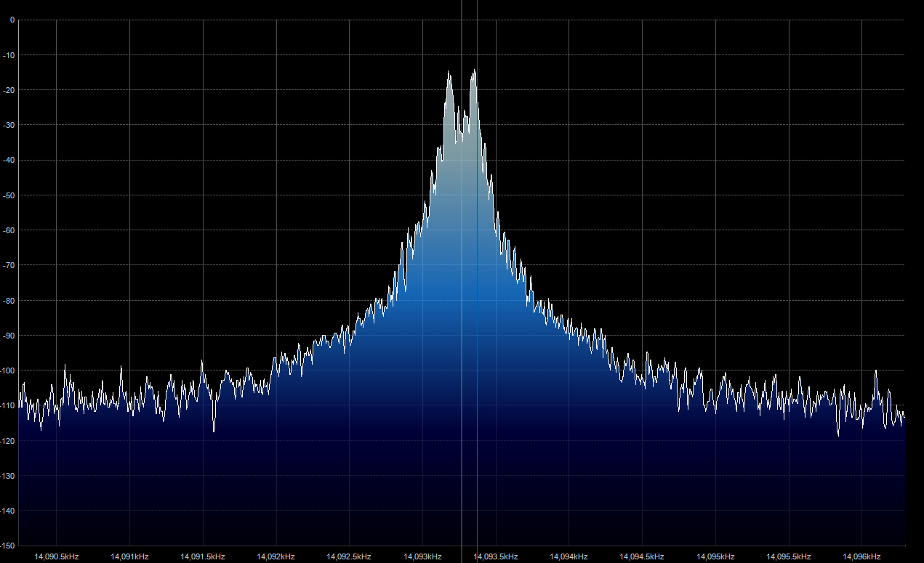
Task: Select the 14,093kHz frequency label
Action: coord(423,556)
